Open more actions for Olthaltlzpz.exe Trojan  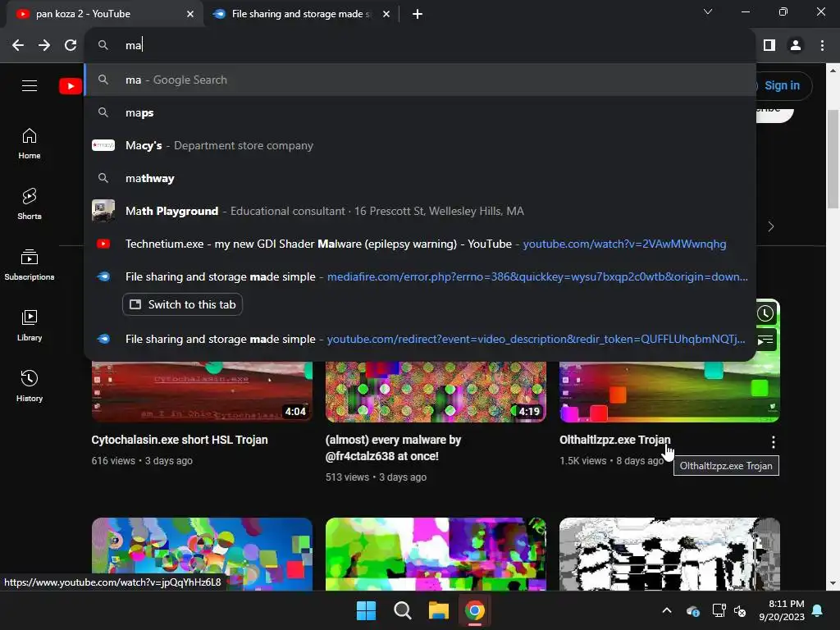[x=773, y=442]
